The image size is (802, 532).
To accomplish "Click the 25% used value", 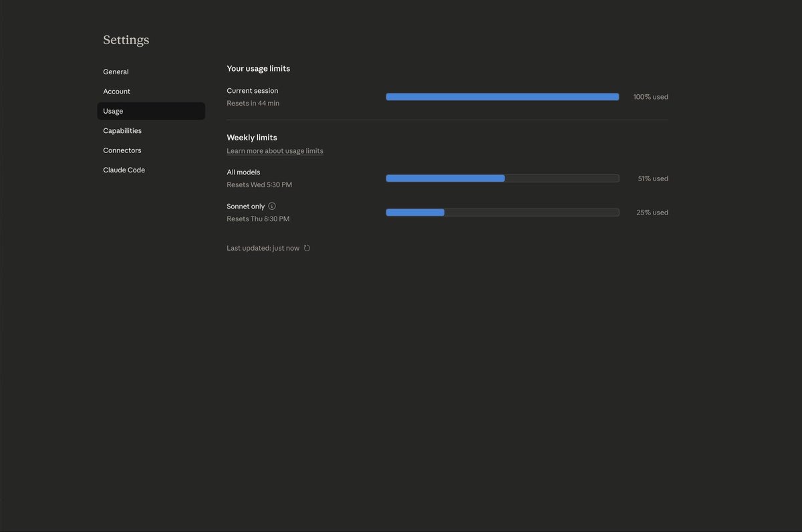I will [x=652, y=213].
